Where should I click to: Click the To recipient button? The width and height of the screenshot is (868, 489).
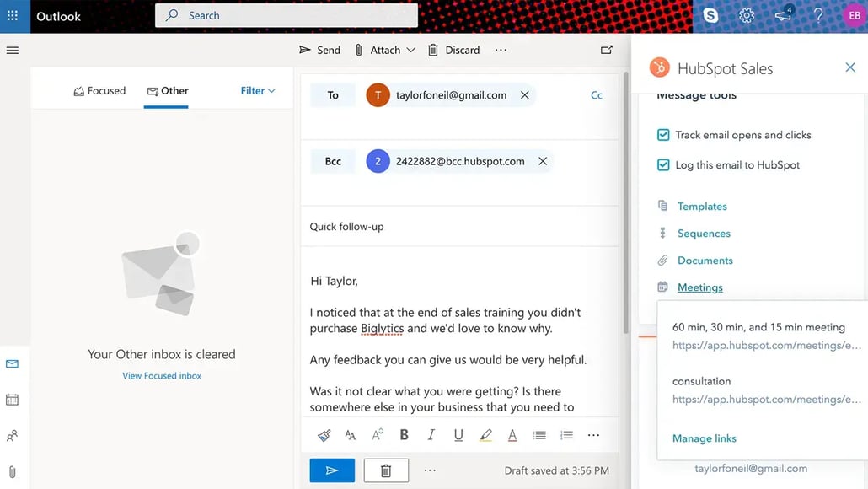pos(333,95)
